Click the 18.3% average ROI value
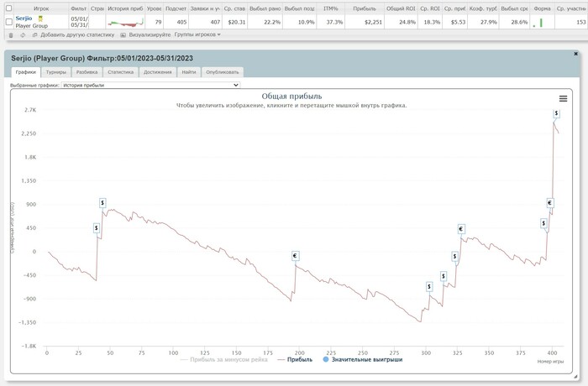The width and height of the screenshot is (588, 386). (x=432, y=22)
